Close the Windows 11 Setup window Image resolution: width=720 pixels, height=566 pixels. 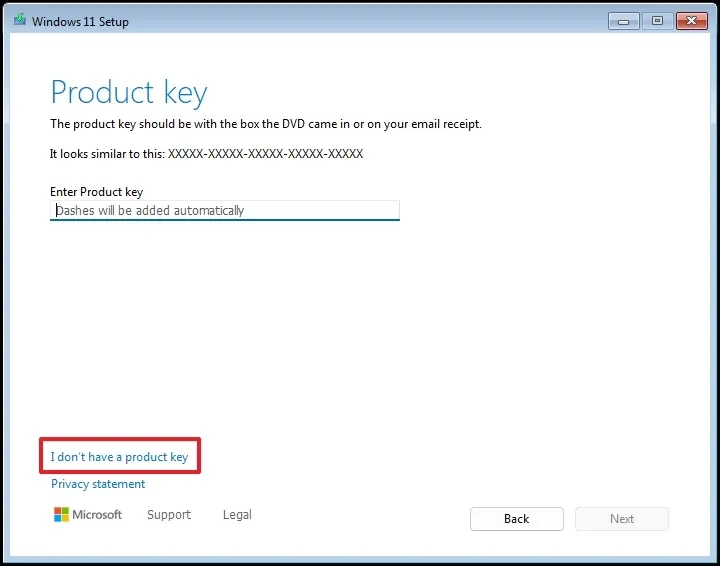click(691, 20)
